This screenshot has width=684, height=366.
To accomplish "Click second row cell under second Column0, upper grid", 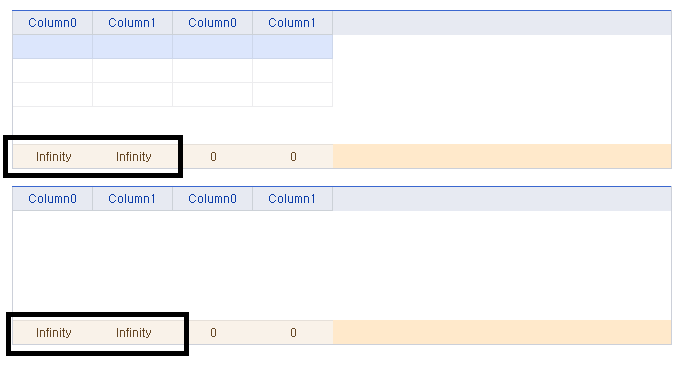I will pos(212,71).
